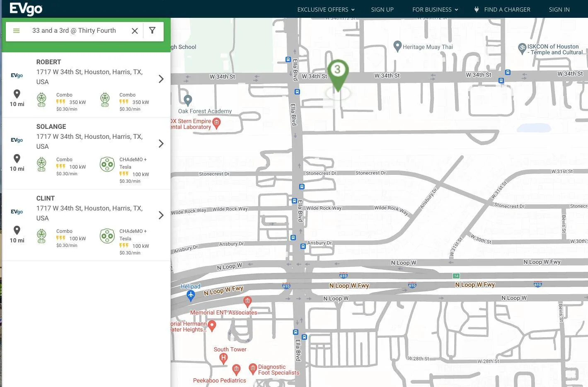The height and width of the screenshot is (387, 588).
Task: Click the CLINT address 1717 W 34th St
Action: point(90,213)
